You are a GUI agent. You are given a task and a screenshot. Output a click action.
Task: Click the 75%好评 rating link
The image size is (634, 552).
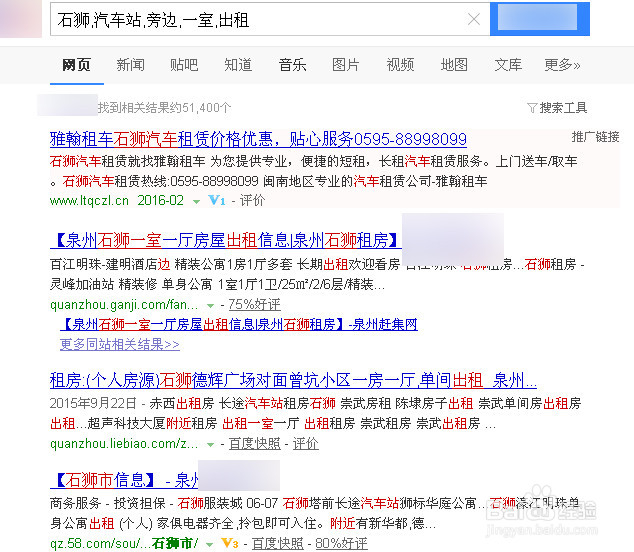click(x=254, y=305)
